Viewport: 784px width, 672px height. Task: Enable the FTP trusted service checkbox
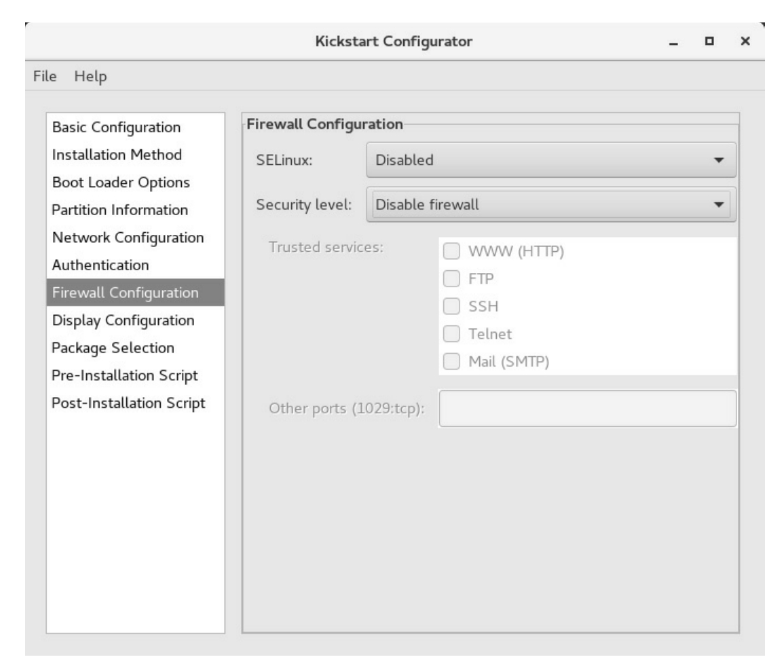tap(451, 280)
